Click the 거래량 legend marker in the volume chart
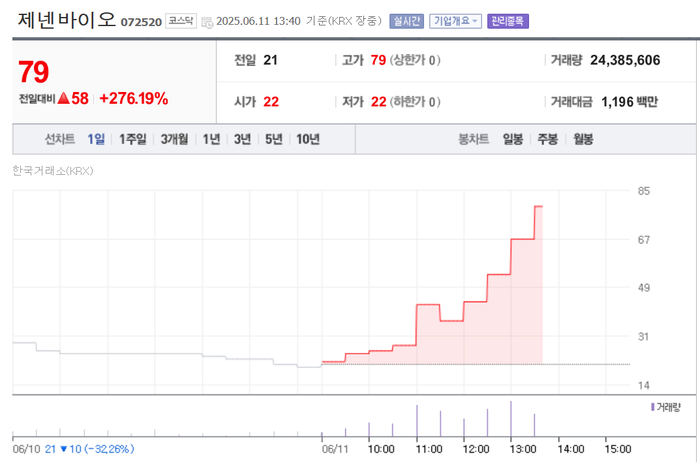Viewport: 700px width, 462px height. click(x=653, y=407)
